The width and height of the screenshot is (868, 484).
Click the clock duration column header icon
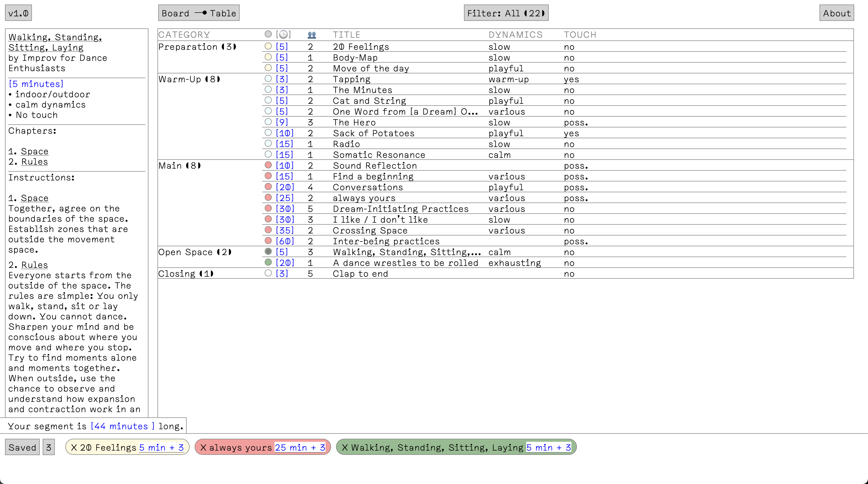(283, 34)
